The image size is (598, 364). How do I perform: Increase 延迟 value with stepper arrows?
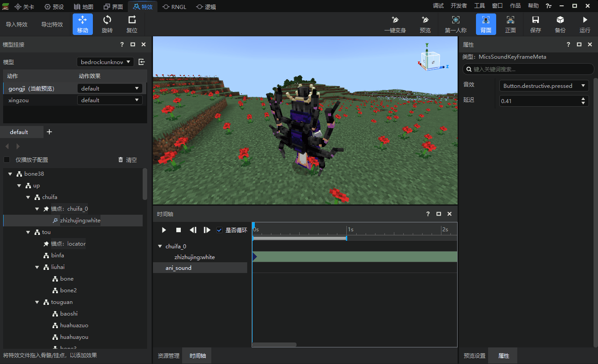[583, 99]
